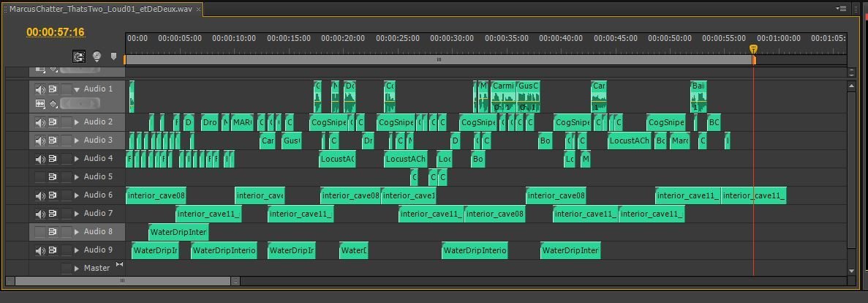The height and width of the screenshot is (303, 868).
Task: Select the WaterDripInter clip on Audio 8
Action: (178, 233)
